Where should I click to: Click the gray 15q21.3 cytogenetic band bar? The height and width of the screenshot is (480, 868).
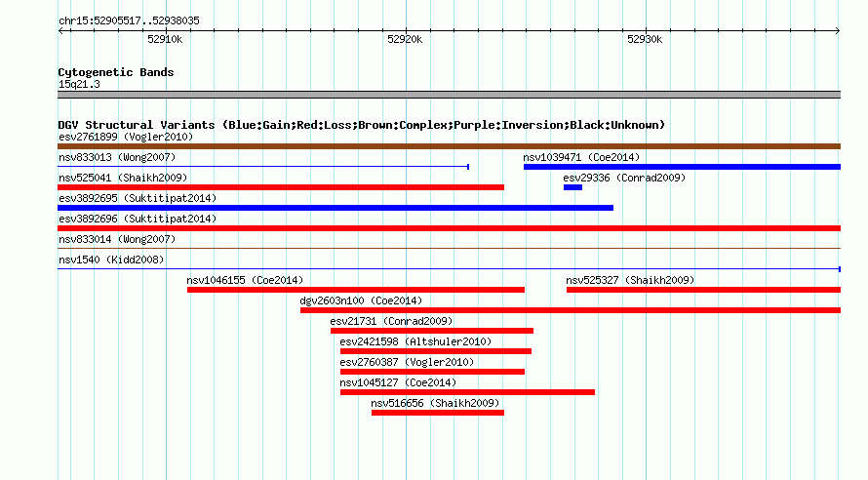449,95
